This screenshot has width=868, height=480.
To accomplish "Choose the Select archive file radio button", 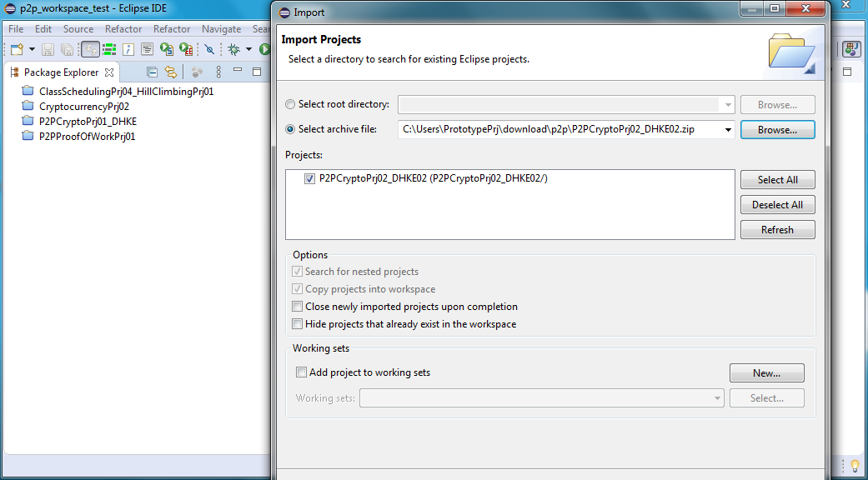I will point(290,129).
